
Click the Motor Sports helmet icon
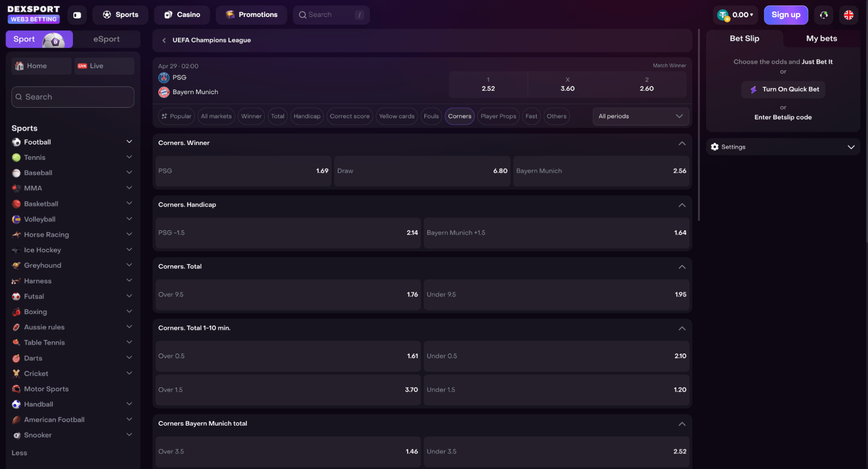click(x=17, y=389)
